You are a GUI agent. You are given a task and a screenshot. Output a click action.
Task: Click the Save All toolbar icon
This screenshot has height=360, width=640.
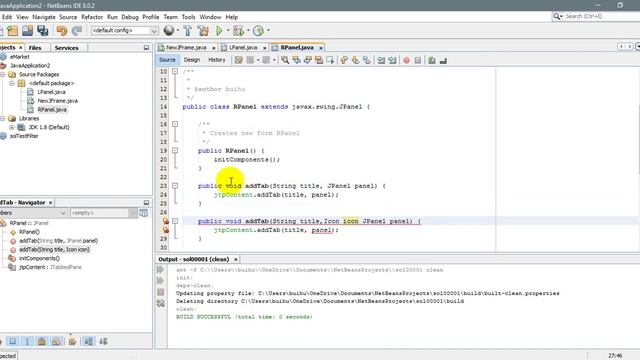pos(42,31)
